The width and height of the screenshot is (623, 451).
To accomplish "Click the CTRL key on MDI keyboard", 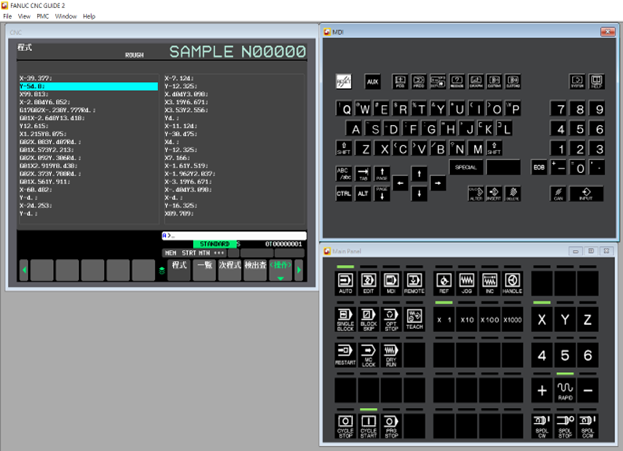I will pyautogui.click(x=344, y=194).
